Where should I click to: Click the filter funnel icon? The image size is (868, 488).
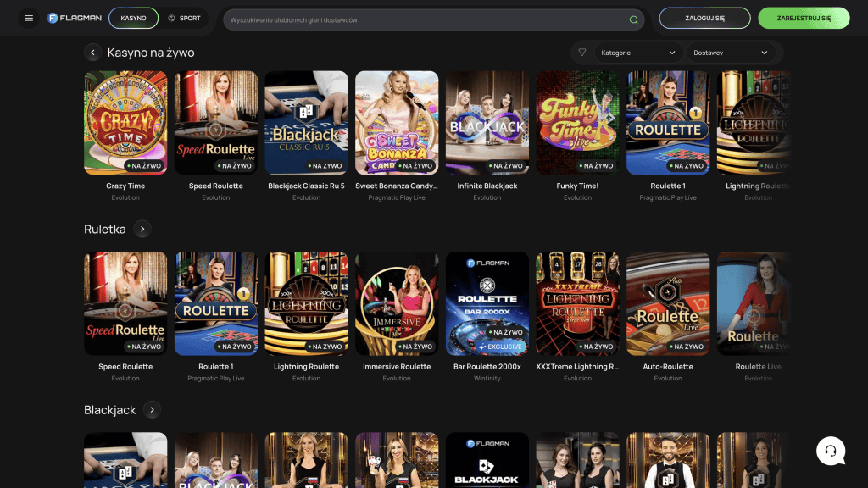pyautogui.click(x=582, y=53)
